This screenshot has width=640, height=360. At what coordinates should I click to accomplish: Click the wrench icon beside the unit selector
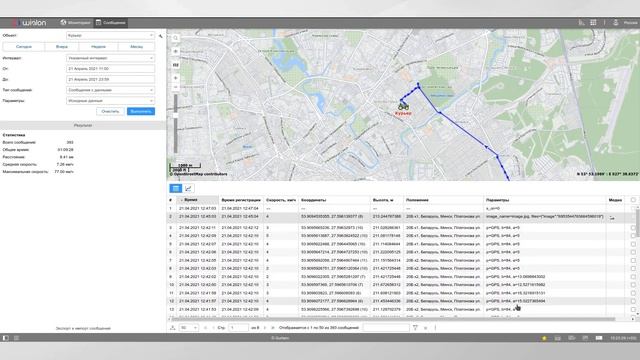161,36
